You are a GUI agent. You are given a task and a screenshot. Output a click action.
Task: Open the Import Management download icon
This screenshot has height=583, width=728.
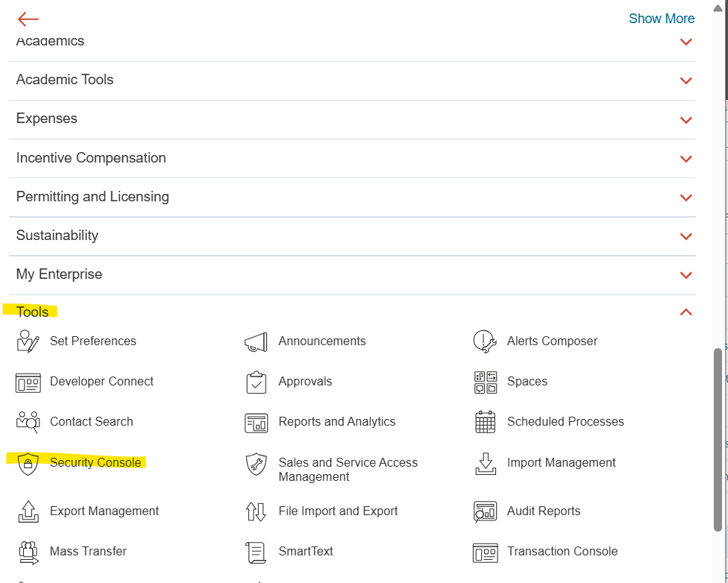coord(485,463)
